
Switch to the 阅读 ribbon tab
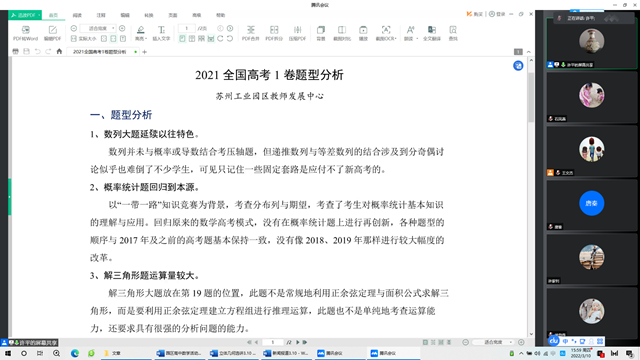click(77, 15)
